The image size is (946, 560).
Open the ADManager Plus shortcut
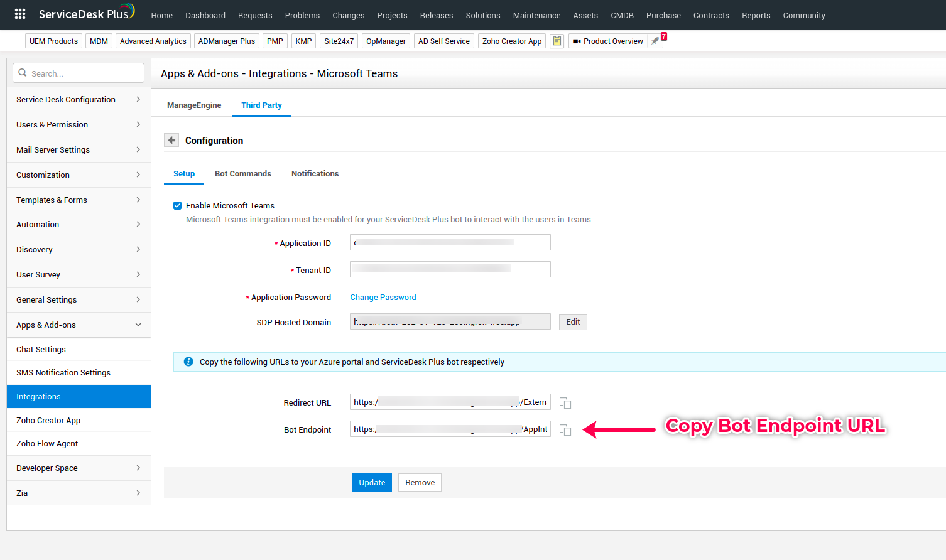(x=227, y=41)
